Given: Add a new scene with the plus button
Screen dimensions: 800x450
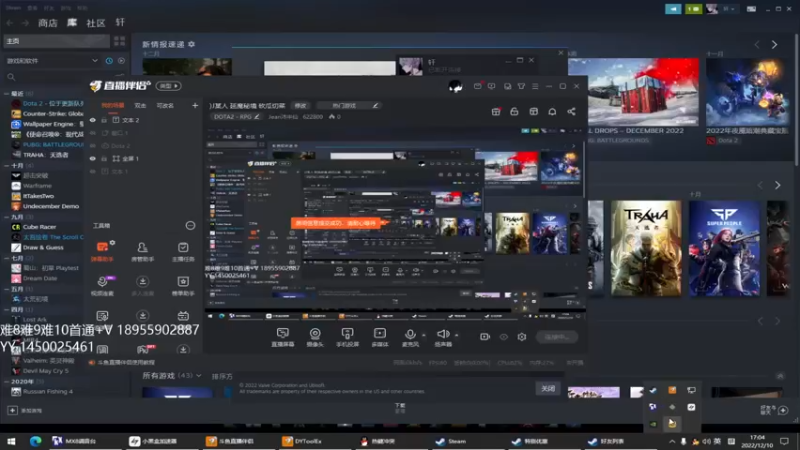Looking at the screenshot, I should pos(195,106).
